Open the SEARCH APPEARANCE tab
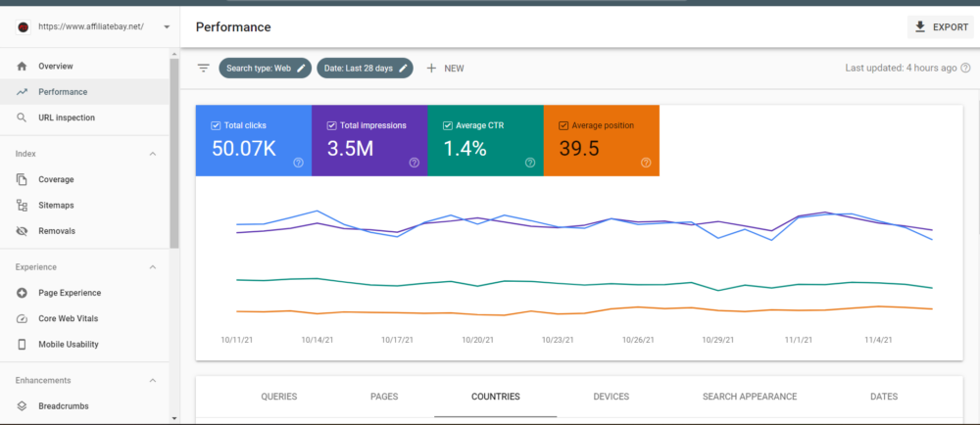Viewport: 980px width, 425px height. (x=750, y=397)
